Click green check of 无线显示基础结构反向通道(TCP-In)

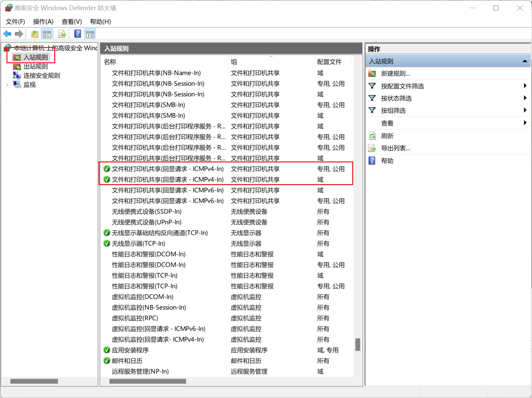pyautogui.click(x=107, y=233)
